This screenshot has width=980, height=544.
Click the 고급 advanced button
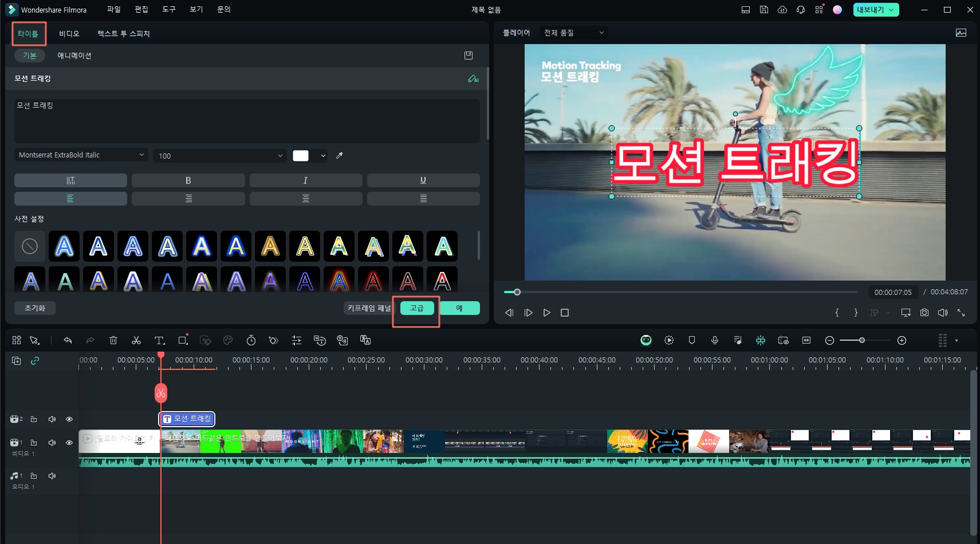pyautogui.click(x=417, y=308)
